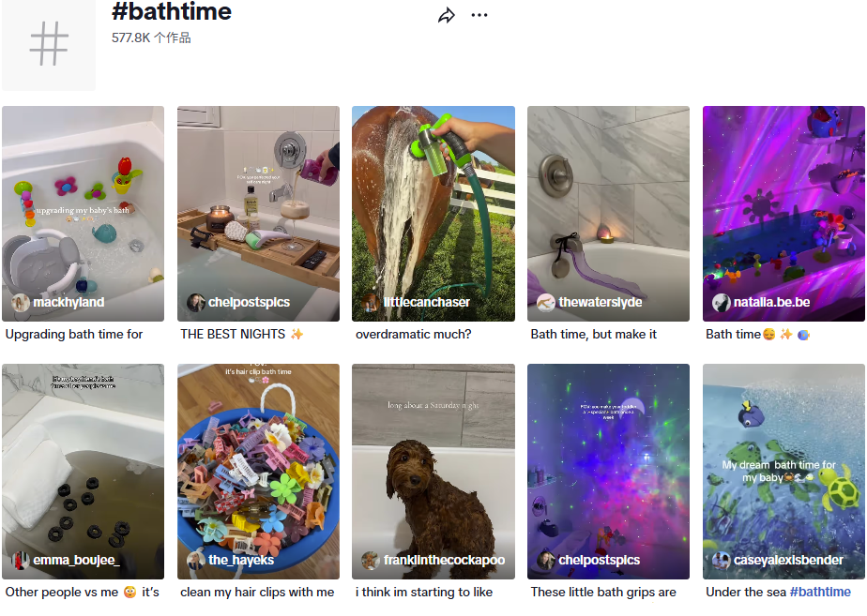Click littlecanchaser's profile avatar
Viewport: 867px width, 616px height.
371,303
